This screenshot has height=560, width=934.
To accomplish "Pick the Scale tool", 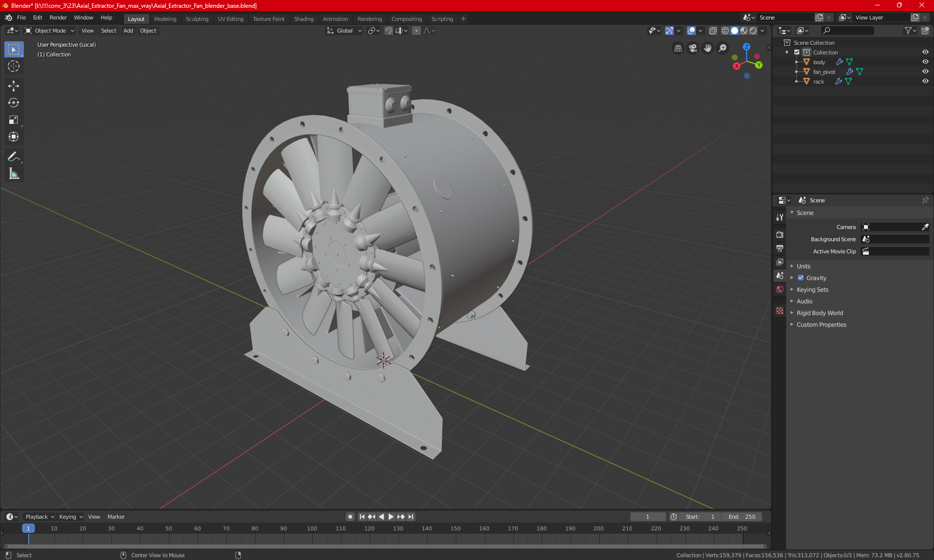I will 14,120.
